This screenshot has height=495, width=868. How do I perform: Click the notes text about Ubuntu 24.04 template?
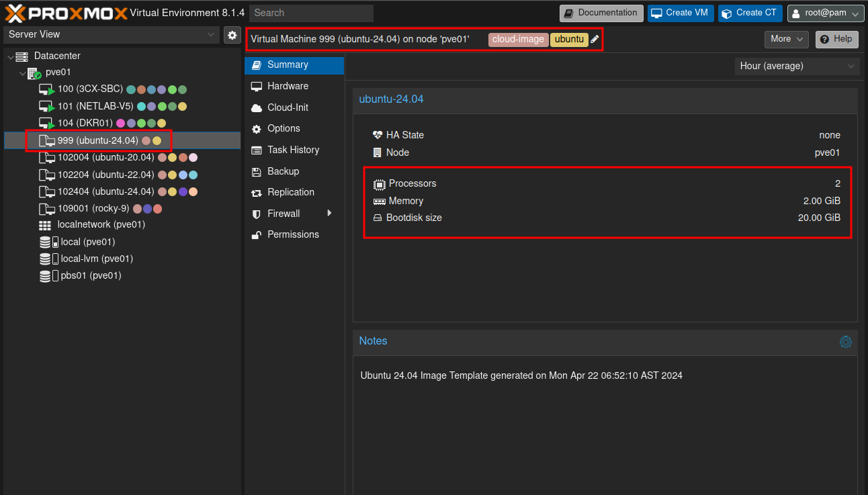click(521, 375)
